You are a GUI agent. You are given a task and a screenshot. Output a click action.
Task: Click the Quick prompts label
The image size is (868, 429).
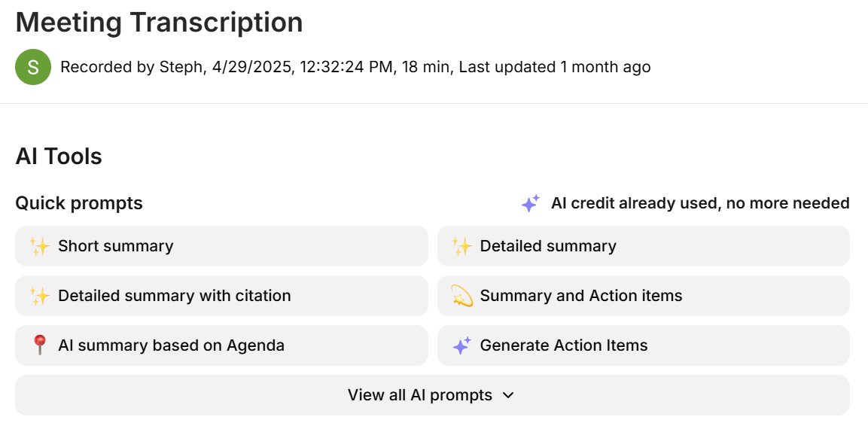[79, 203]
